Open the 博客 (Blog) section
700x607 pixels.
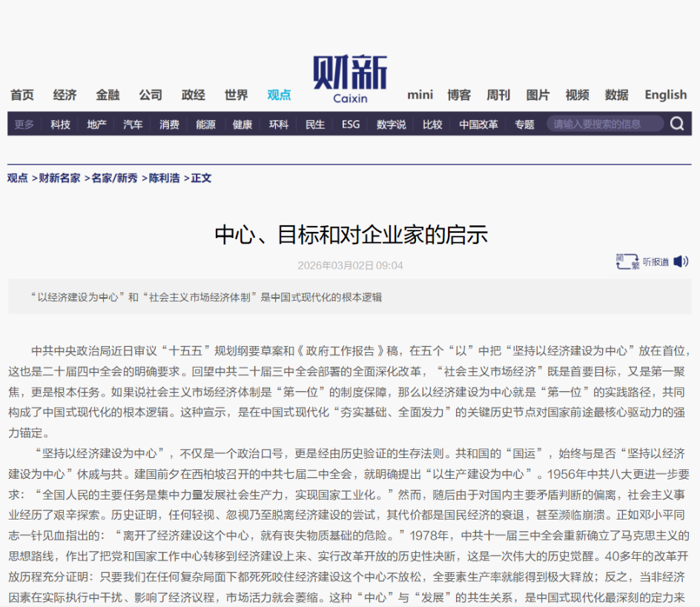458,95
